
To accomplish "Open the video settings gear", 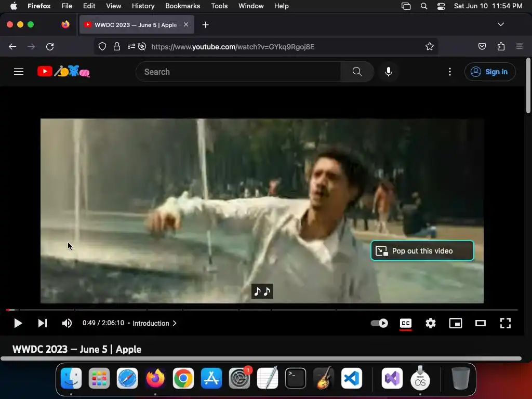I will pos(431,323).
